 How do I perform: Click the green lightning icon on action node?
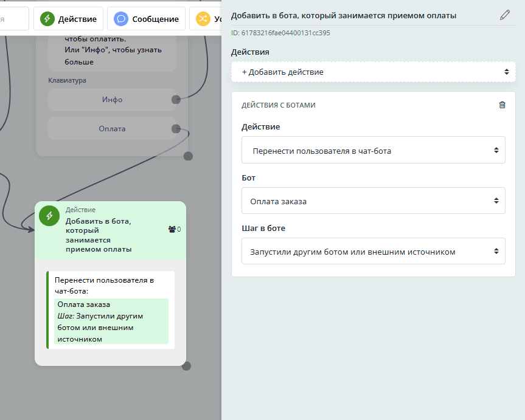coord(49,216)
